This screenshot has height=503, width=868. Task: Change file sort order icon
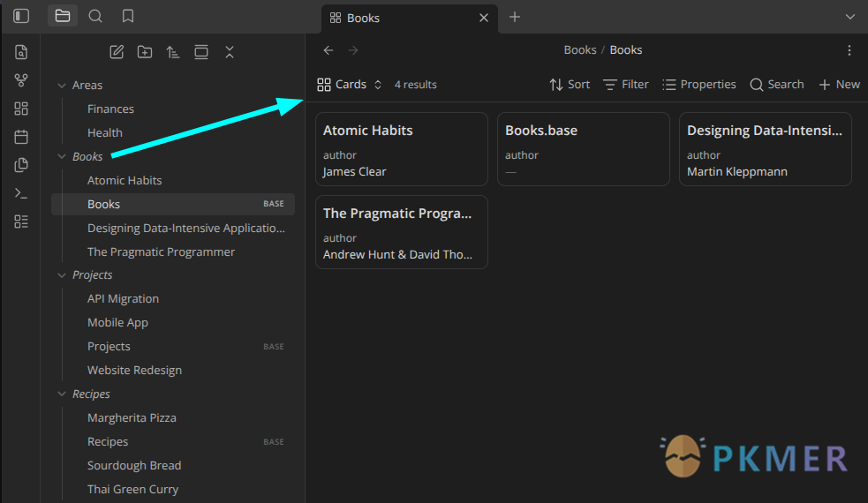[x=173, y=52]
